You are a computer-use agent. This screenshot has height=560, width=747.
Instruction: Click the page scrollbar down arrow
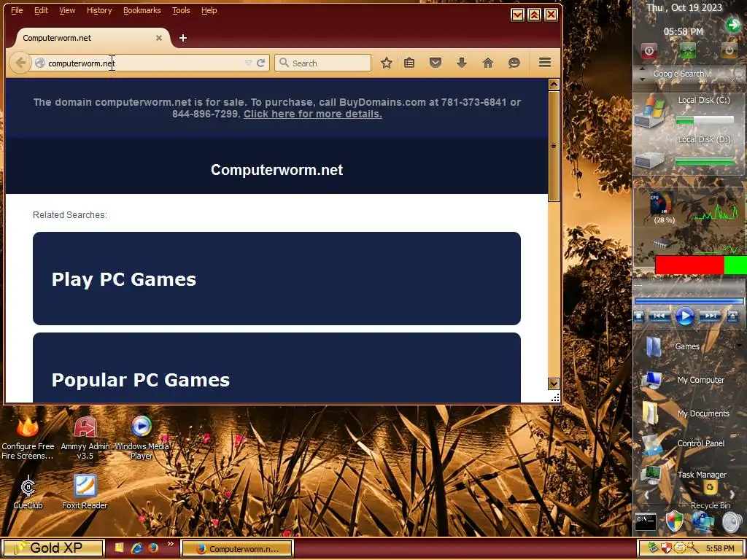(x=554, y=384)
